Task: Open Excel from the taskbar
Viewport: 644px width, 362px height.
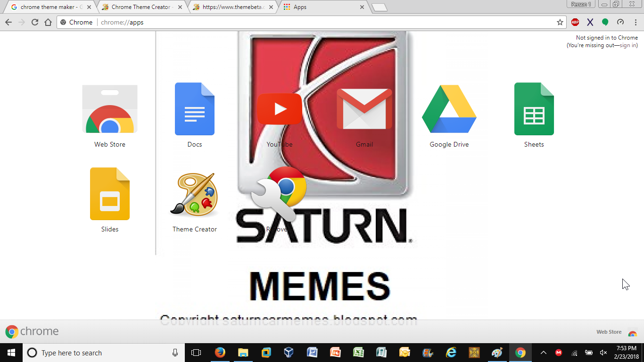Action: 358,353
